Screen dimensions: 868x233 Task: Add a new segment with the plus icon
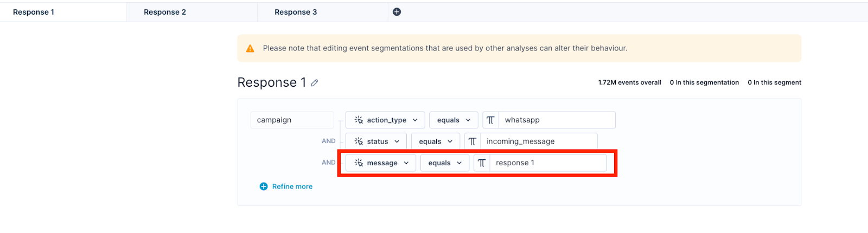click(x=397, y=12)
